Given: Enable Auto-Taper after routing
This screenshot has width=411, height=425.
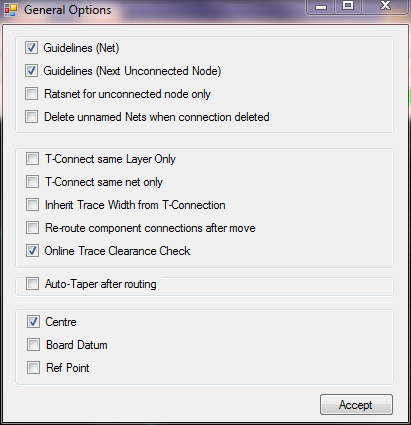Looking at the screenshot, I should click(x=32, y=284).
